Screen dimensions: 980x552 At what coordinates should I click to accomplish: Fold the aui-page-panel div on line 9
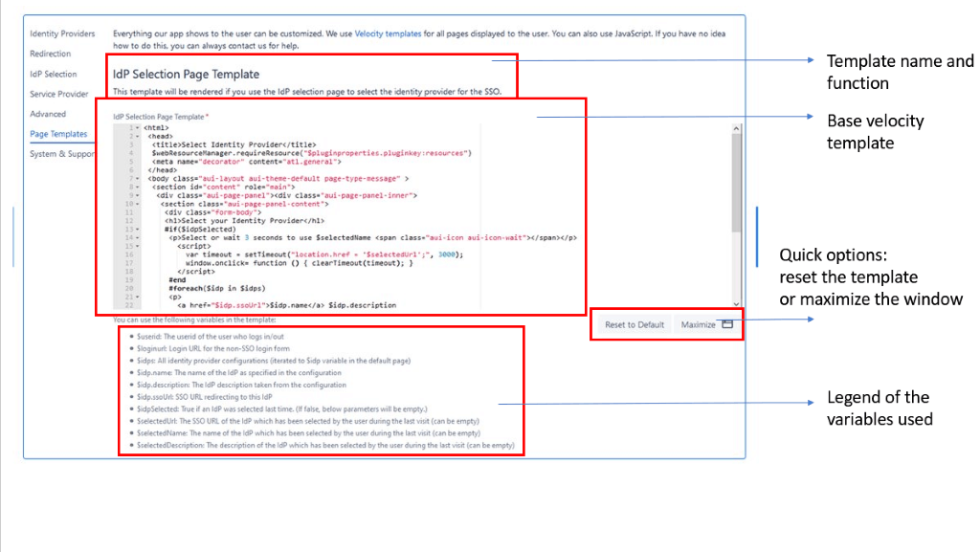[137, 195]
